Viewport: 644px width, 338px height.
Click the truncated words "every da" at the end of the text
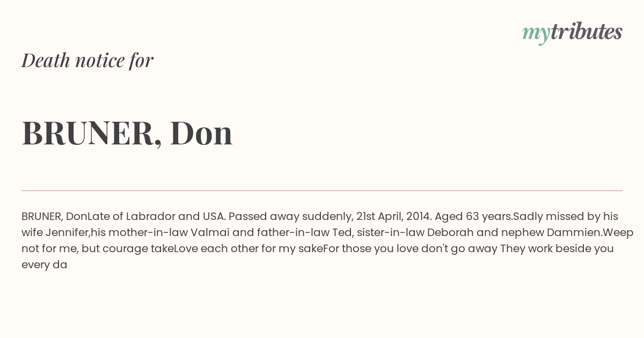tap(44, 265)
